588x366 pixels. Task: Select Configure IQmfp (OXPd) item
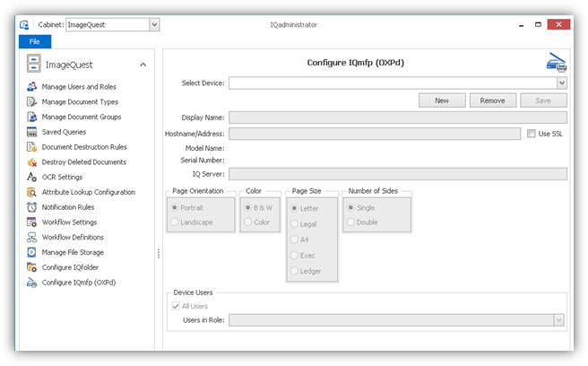(79, 283)
